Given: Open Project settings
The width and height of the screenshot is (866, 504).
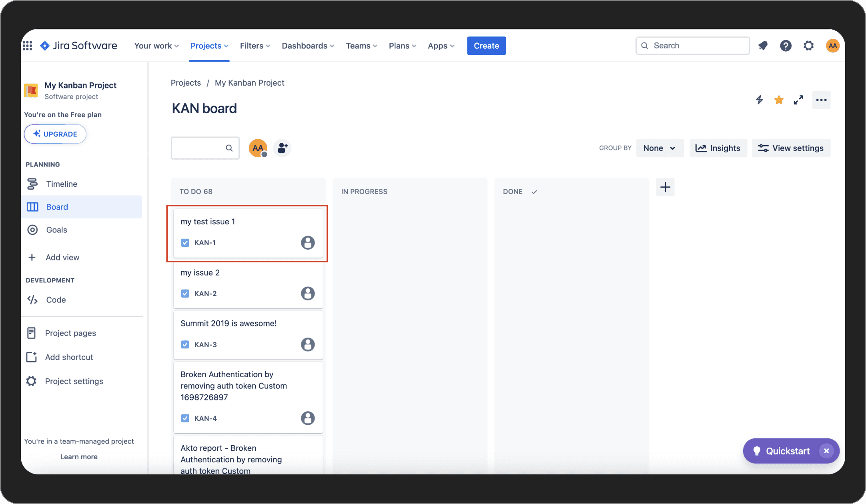Looking at the screenshot, I should click(82, 381).
